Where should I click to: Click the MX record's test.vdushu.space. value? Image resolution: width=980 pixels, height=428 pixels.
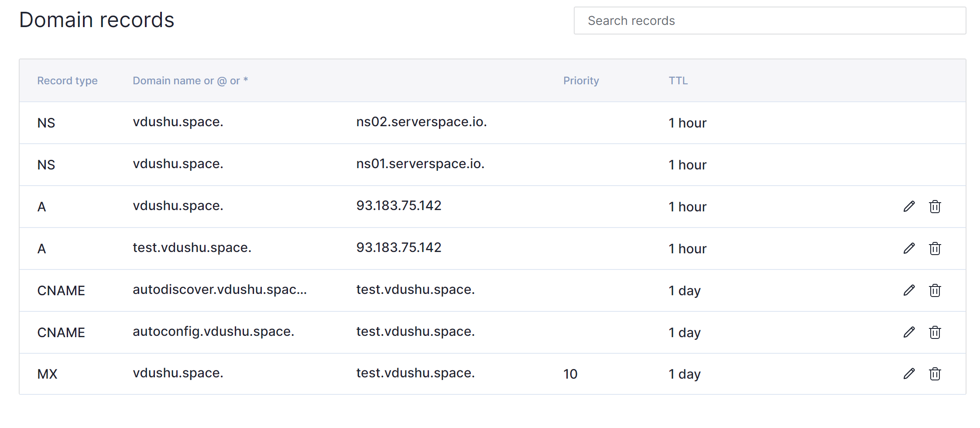point(415,373)
